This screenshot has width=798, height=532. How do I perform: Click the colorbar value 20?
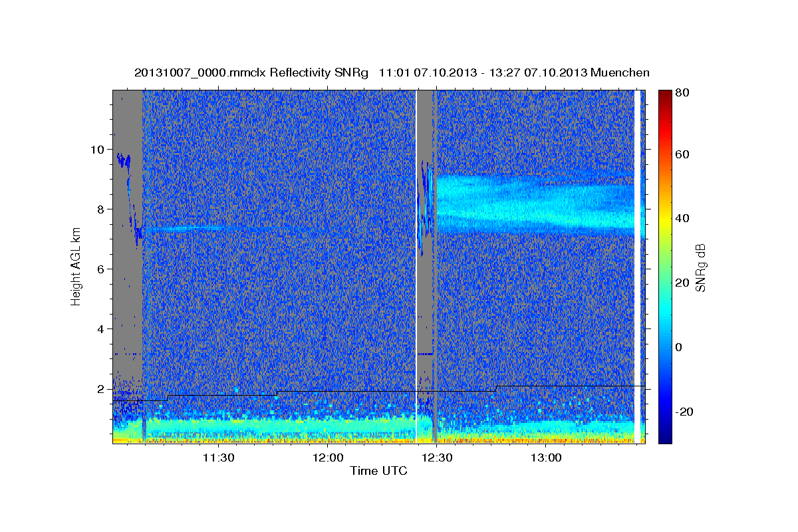(x=684, y=283)
